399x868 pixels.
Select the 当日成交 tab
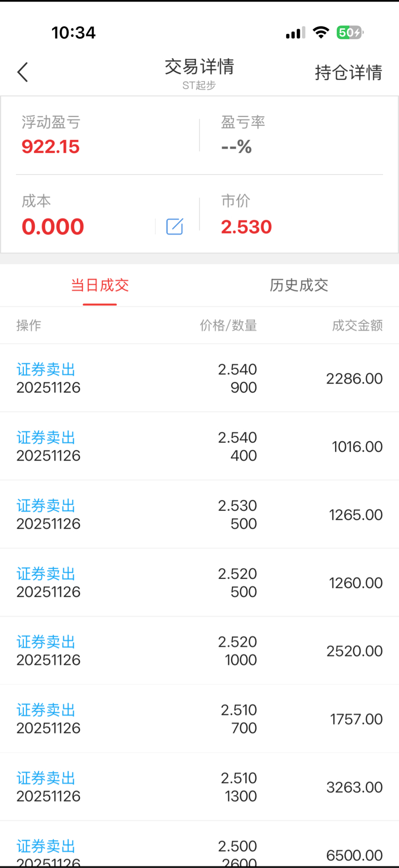(x=100, y=285)
